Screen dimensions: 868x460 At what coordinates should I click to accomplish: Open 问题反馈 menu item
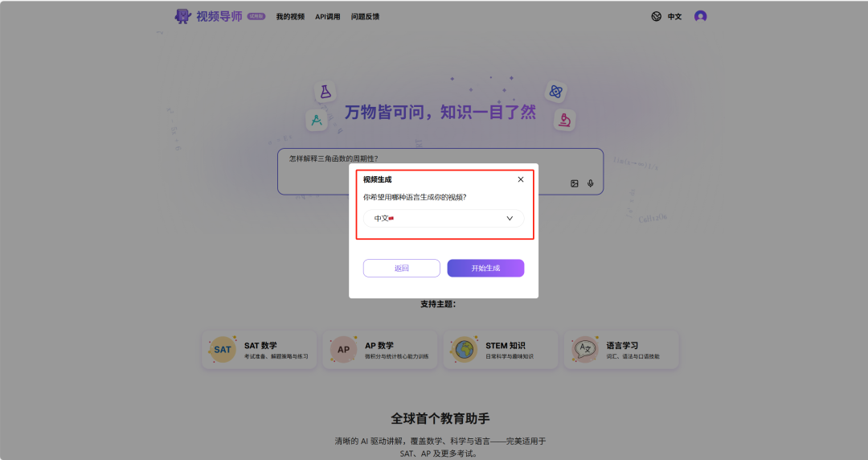(x=366, y=17)
